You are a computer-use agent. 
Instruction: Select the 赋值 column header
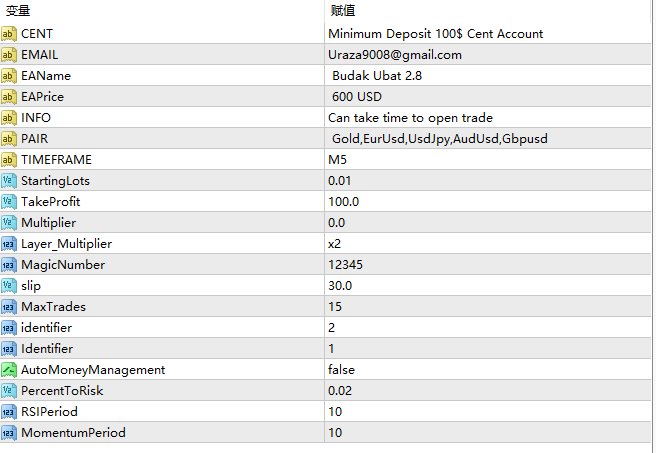(x=342, y=11)
